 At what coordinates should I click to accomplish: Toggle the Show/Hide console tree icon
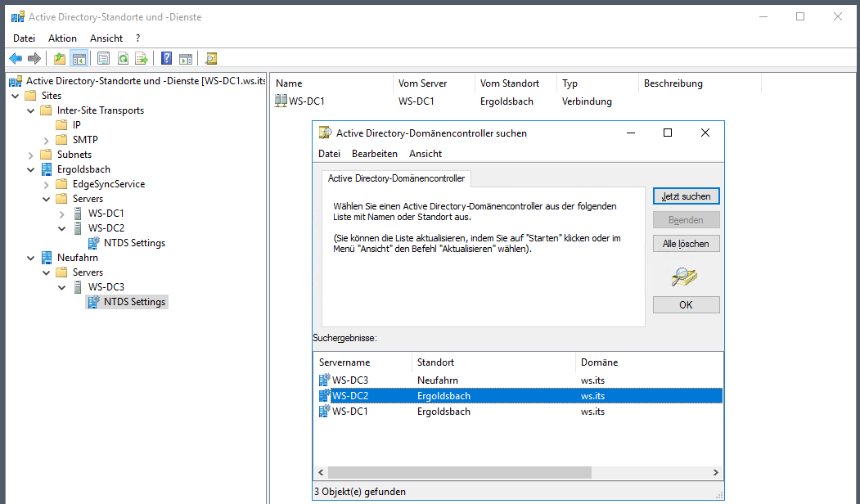(79, 58)
